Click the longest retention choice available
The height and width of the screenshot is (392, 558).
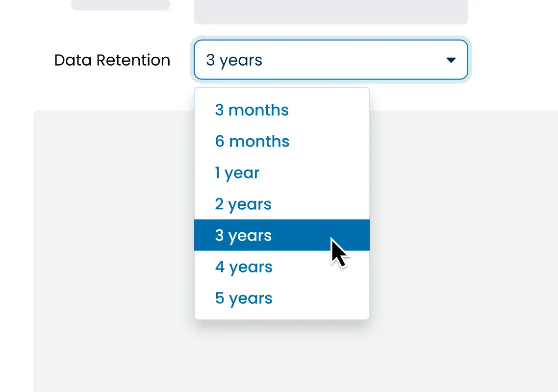pos(244,298)
